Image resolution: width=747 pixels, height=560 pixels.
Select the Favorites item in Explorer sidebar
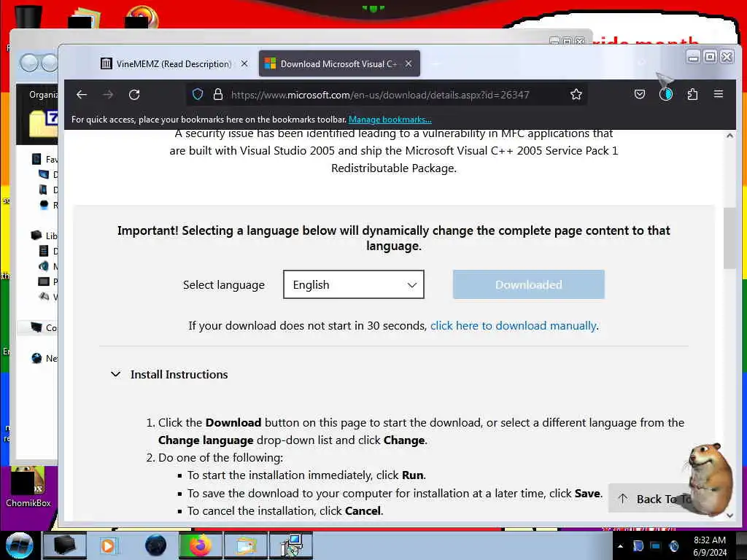click(46, 159)
